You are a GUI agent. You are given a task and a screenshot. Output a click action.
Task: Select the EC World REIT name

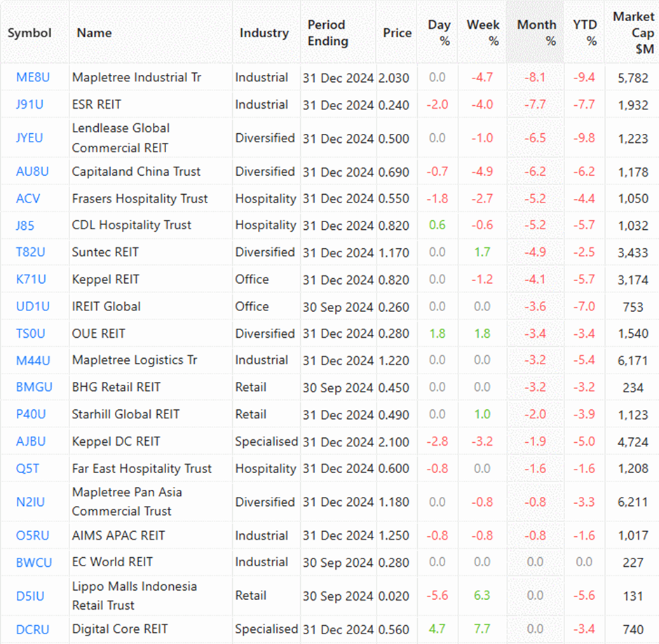click(x=112, y=562)
